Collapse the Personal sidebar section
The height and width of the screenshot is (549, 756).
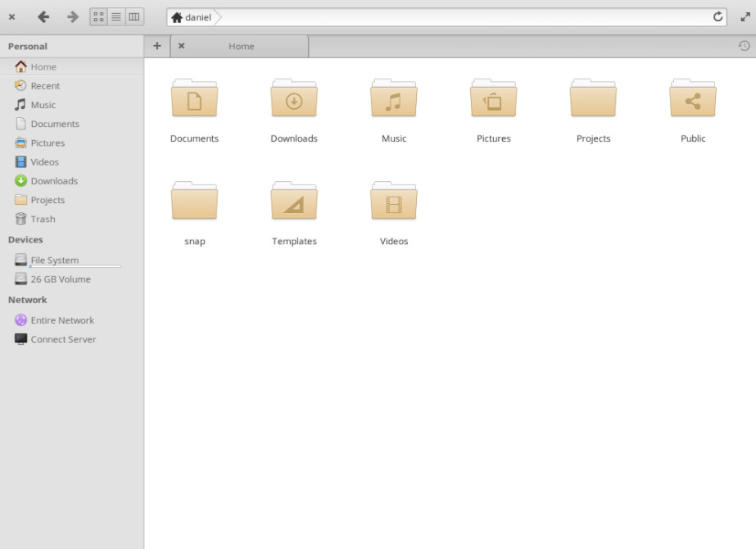pyautogui.click(x=28, y=47)
